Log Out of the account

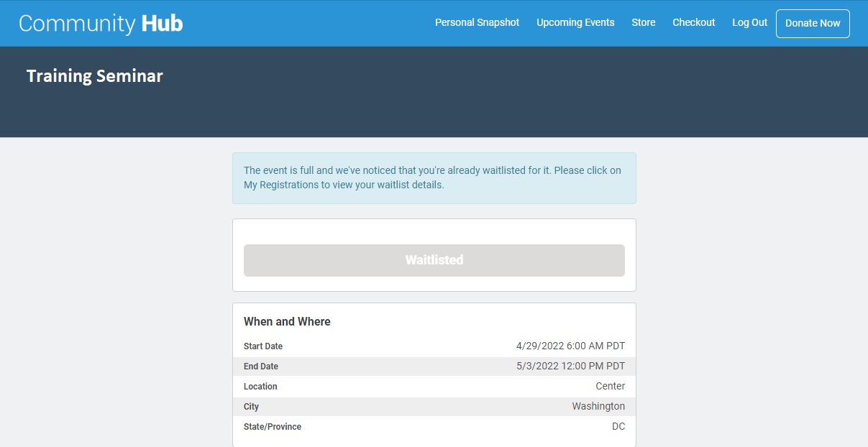pyautogui.click(x=749, y=23)
